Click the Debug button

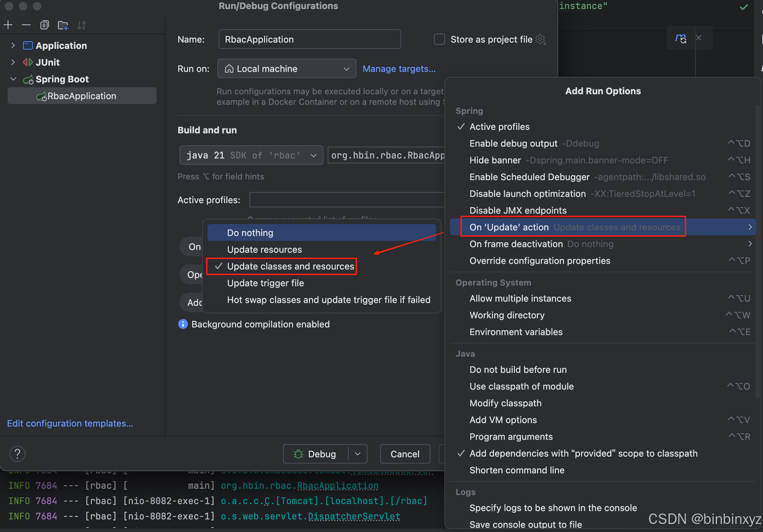click(x=315, y=454)
